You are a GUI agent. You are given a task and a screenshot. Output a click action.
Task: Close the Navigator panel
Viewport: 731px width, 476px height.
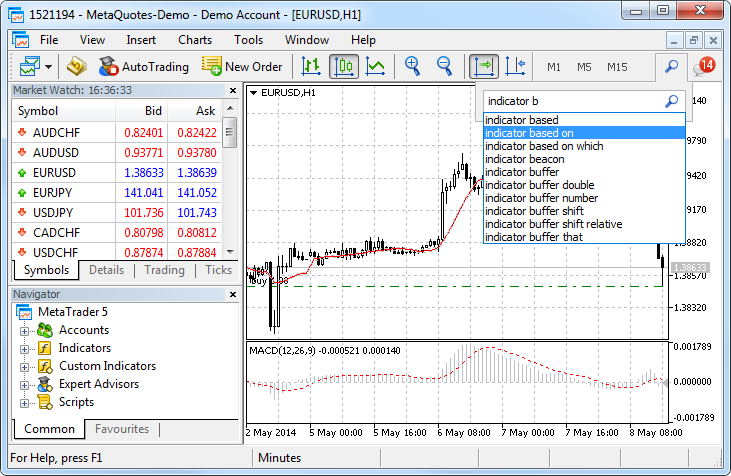(233, 295)
